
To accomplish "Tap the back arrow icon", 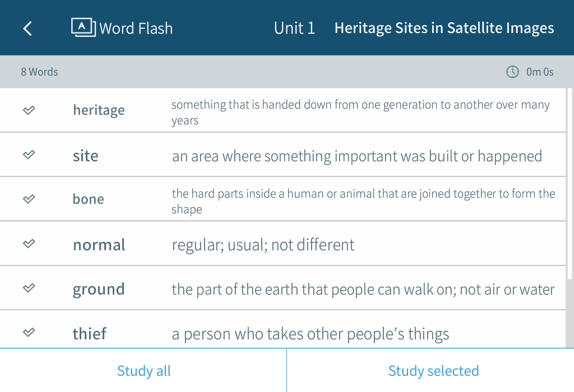I will click(x=27, y=29).
